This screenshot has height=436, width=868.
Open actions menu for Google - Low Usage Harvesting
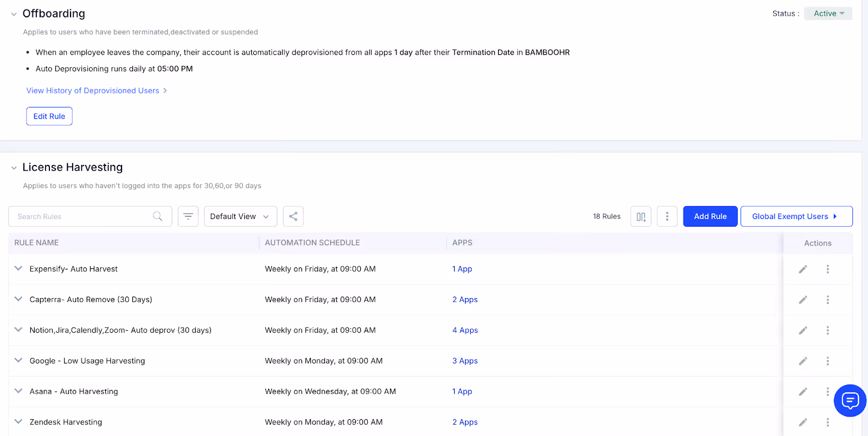click(x=828, y=361)
